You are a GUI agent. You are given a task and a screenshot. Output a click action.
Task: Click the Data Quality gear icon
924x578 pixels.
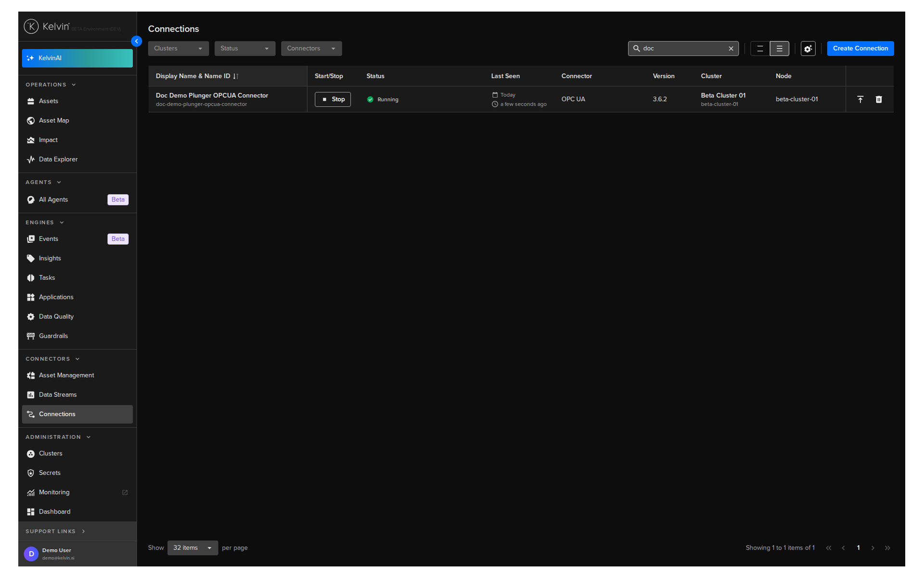point(31,317)
